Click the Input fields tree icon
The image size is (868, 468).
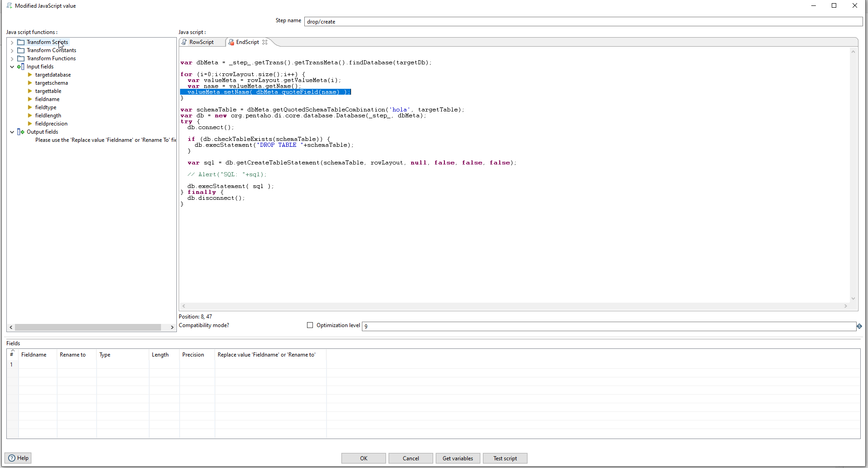point(20,66)
